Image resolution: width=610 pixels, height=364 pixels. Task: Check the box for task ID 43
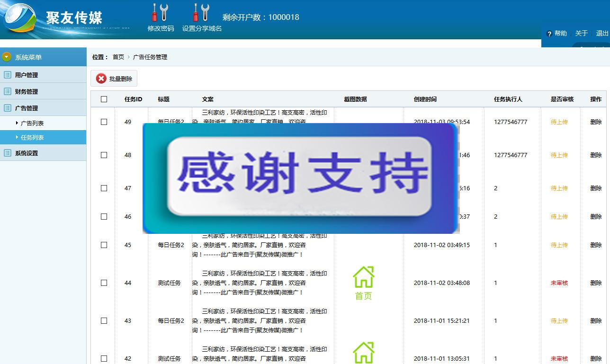pos(104,320)
